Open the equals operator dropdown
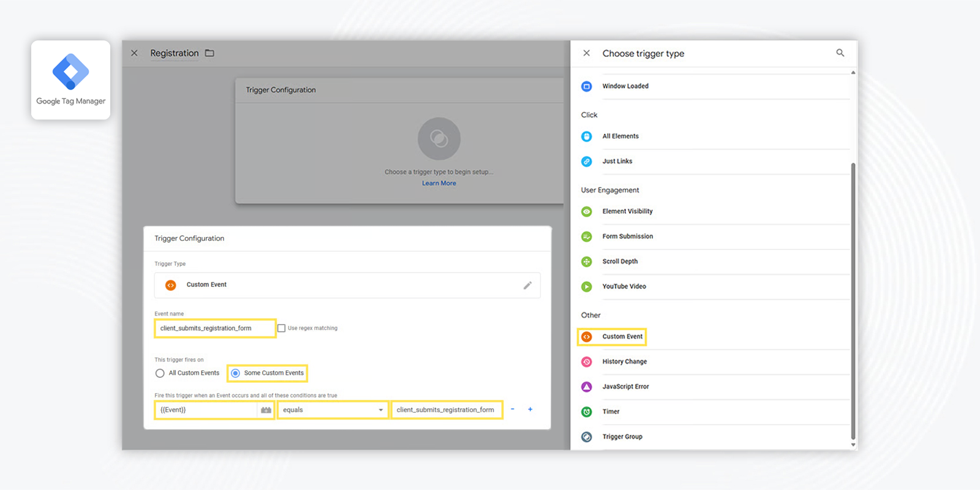 [x=333, y=410]
